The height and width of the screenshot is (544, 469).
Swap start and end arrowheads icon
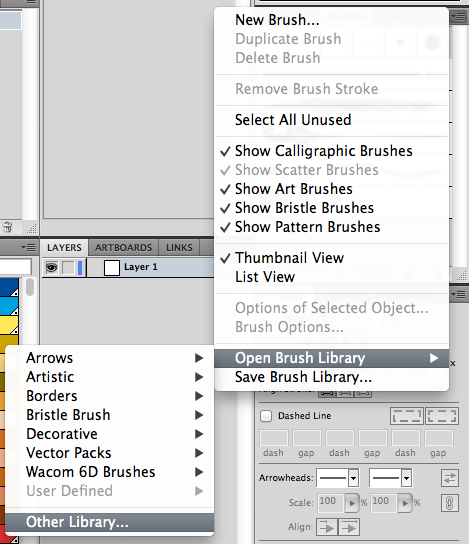pyautogui.click(x=450, y=478)
